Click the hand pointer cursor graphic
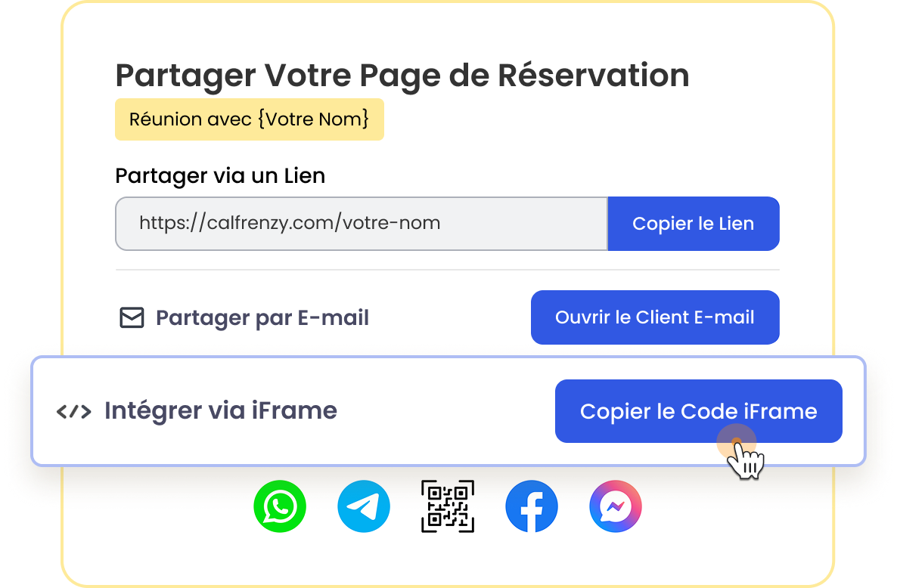The width and height of the screenshot is (897, 588). click(x=747, y=461)
